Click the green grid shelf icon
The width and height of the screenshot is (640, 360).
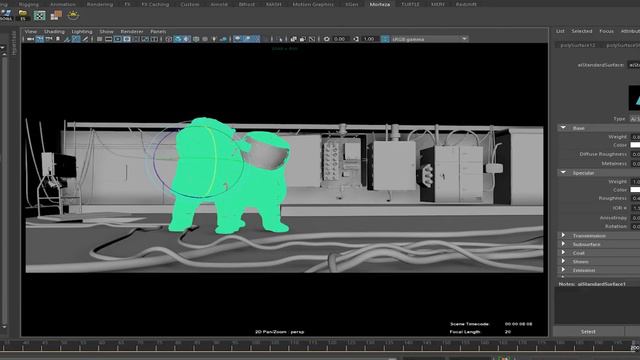40,16
